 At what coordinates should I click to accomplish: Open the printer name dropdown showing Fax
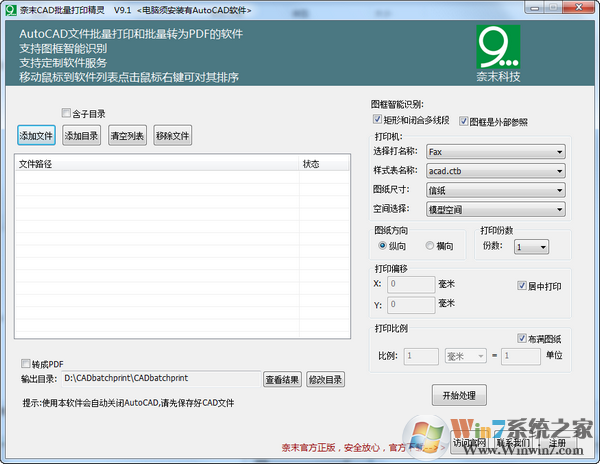(x=495, y=152)
